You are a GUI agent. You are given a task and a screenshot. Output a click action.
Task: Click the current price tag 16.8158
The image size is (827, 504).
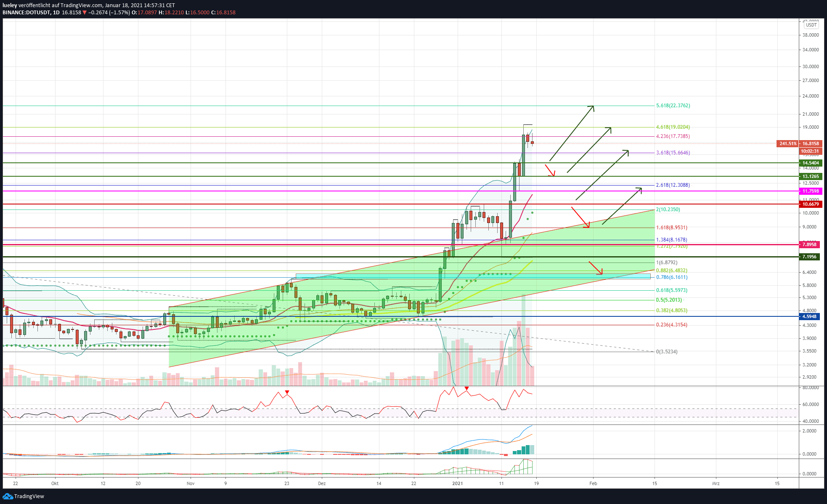811,143
